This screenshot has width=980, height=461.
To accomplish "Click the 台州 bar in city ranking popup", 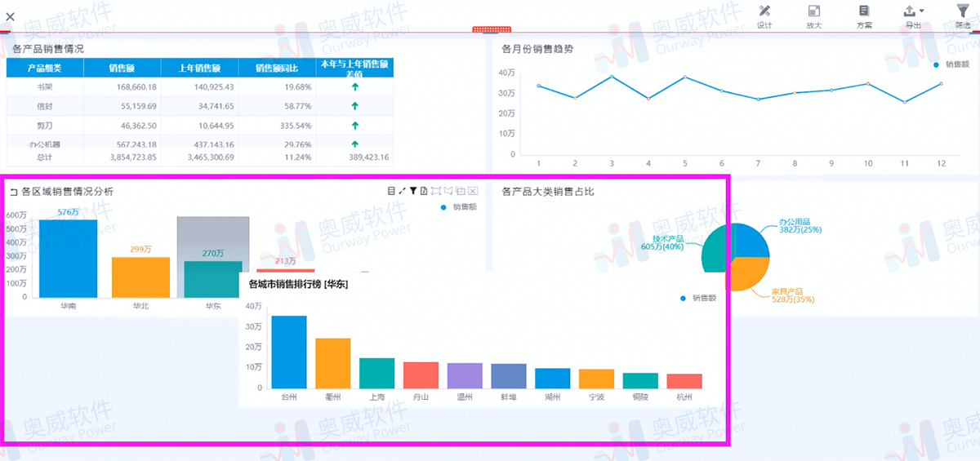I will (x=289, y=352).
